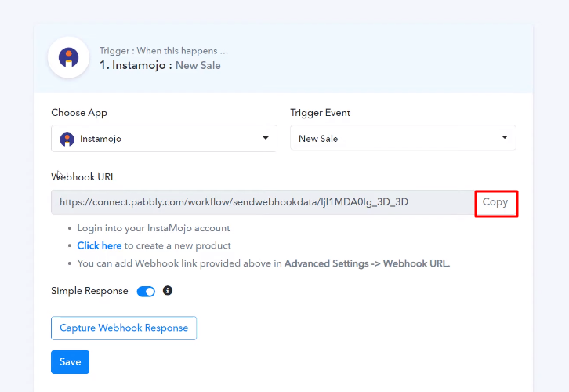The height and width of the screenshot is (392, 569).
Task: Expand the Trigger Event dropdown arrow
Action: [x=504, y=137]
